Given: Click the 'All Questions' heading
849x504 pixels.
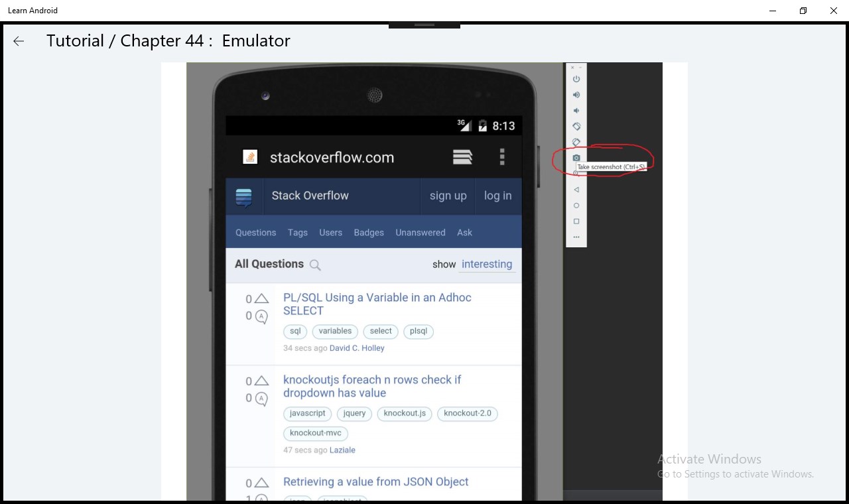Looking at the screenshot, I should pos(269,264).
